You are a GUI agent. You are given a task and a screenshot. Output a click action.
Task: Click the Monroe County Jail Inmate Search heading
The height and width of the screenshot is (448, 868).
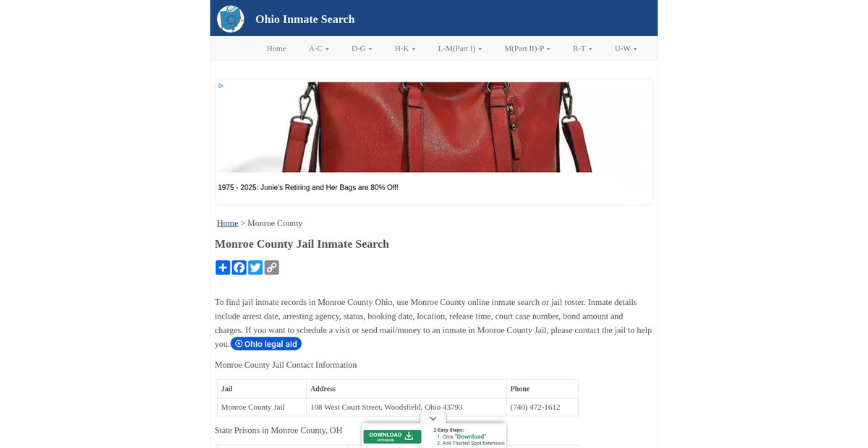pyautogui.click(x=302, y=244)
